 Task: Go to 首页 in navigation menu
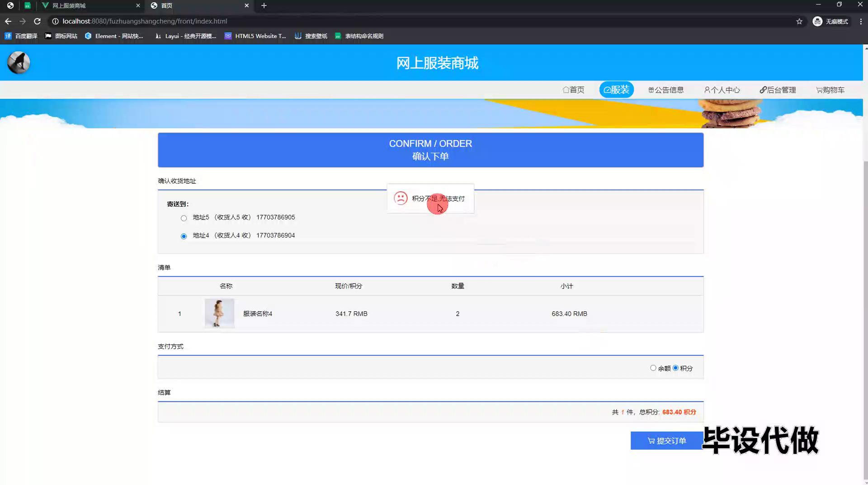573,90
